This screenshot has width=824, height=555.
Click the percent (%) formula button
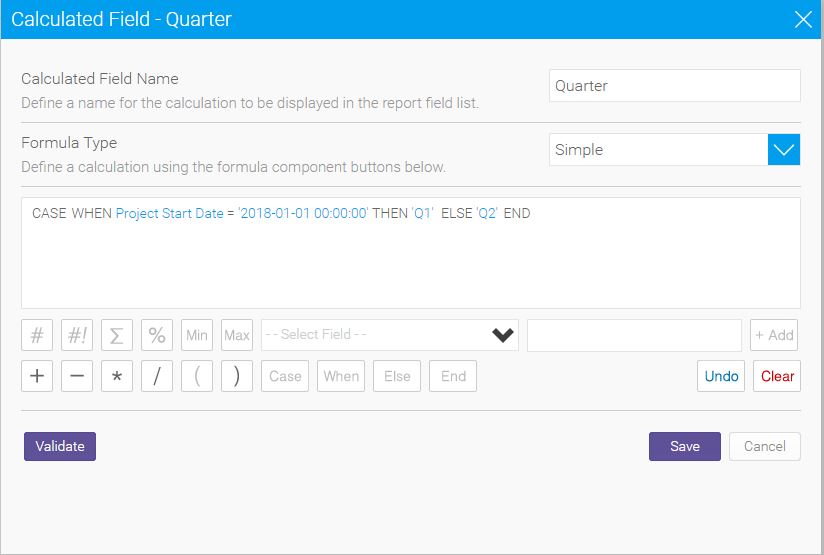click(x=157, y=335)
